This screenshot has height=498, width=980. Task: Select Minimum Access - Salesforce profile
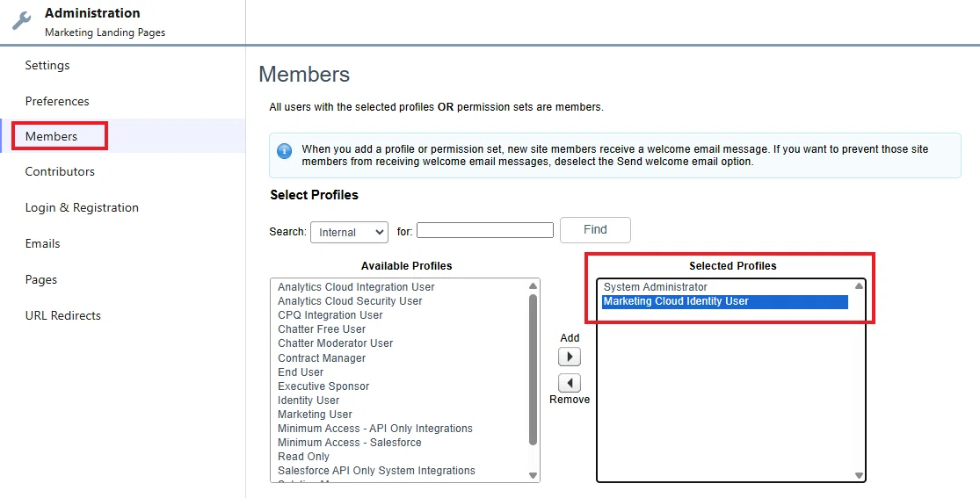coord(350,443)
